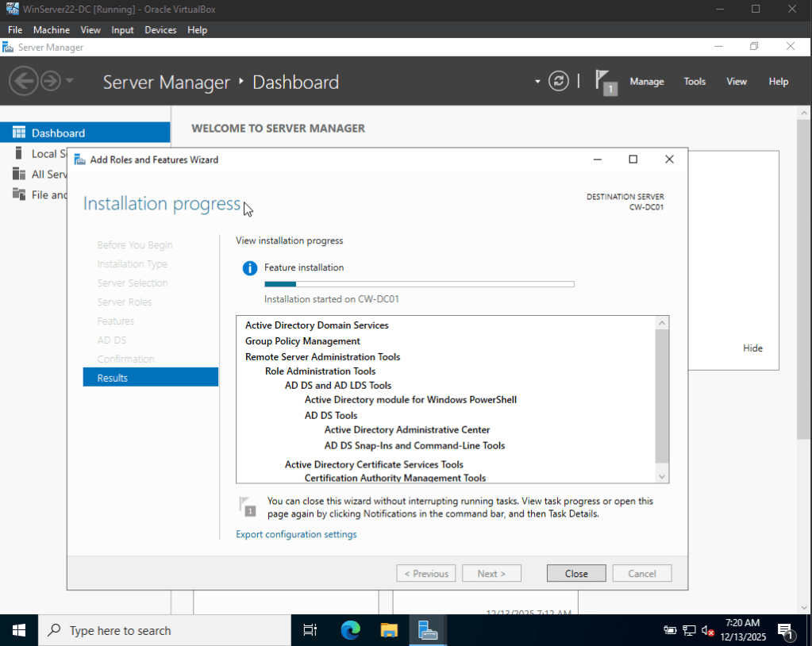Click Export configuration settings link
The width and height of the screenshot is (812, 646).
tap(296, 534)
